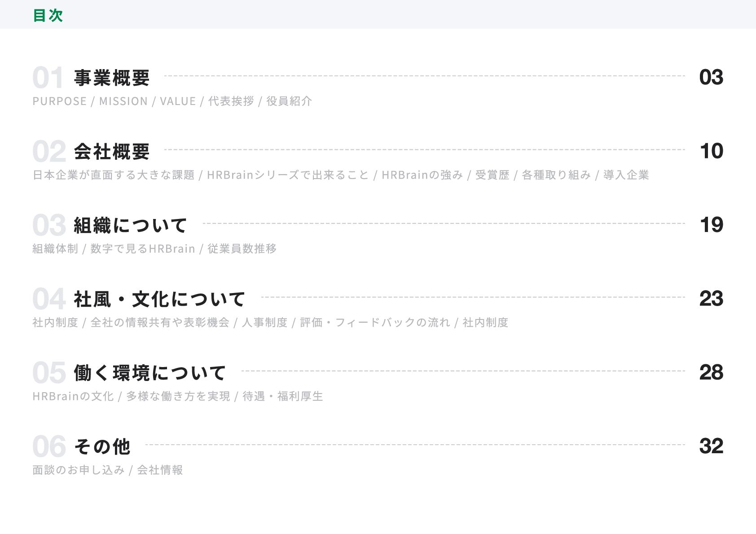Click the 評価・フィードバックの流れ subtitle text
Viewport: 756px width, 534px height.
(x=375, y=322)
